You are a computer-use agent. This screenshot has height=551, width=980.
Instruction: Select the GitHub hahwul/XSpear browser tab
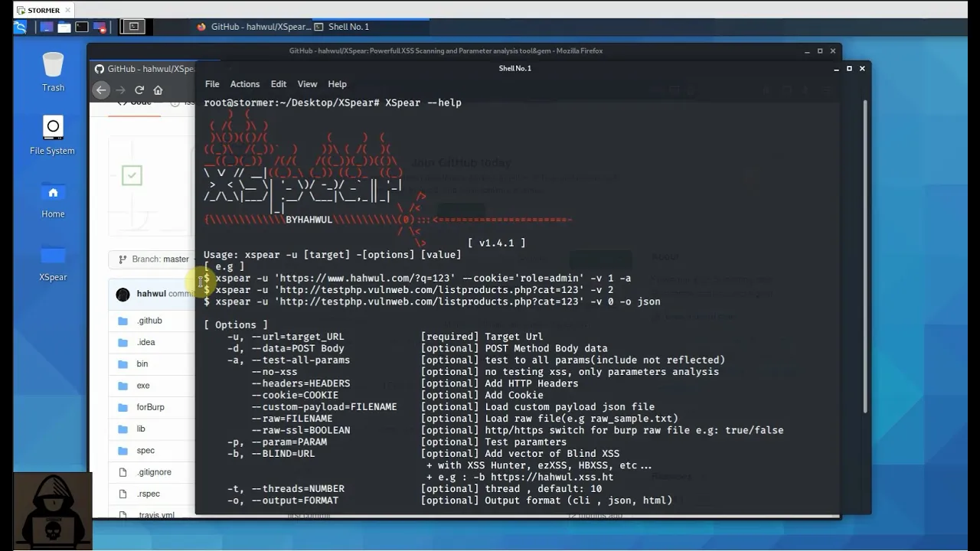(144, 69)
